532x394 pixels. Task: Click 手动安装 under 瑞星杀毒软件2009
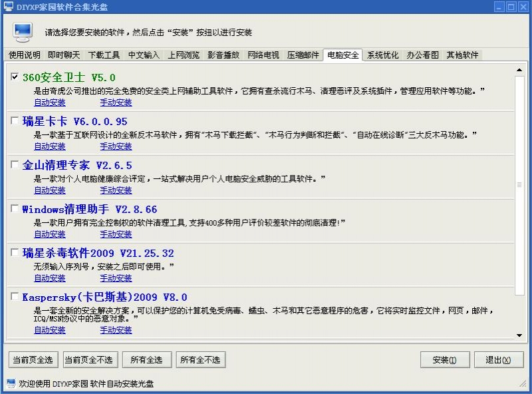(x=116, y=278)
